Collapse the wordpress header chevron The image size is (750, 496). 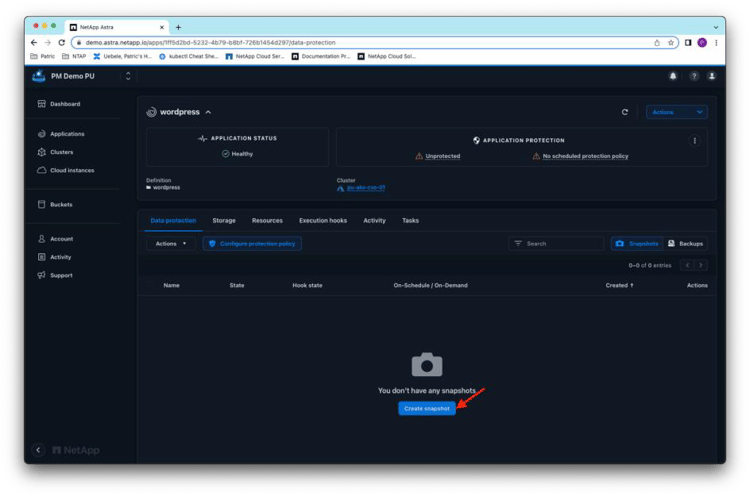[x=208, y=112]
